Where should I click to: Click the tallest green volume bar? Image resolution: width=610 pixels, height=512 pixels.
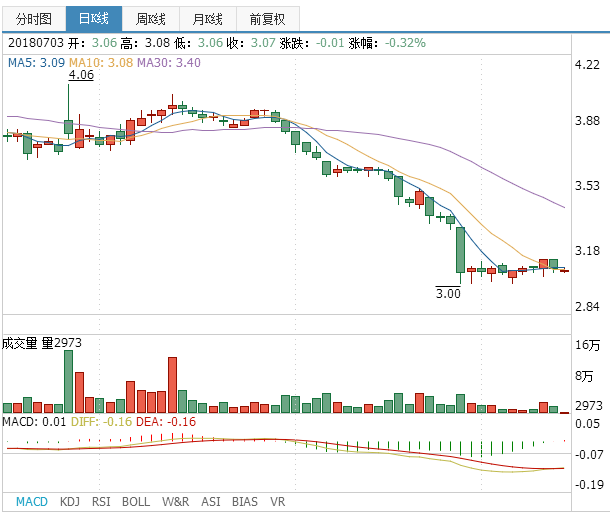(68, 381)
